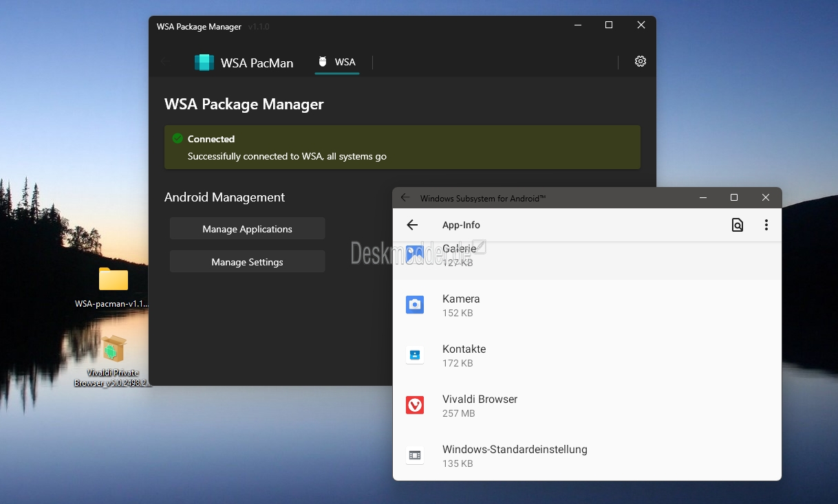Click the WSA PacMan logo icon
The height and width of the screenshot is (504, 838).
[x=204, y=63]
